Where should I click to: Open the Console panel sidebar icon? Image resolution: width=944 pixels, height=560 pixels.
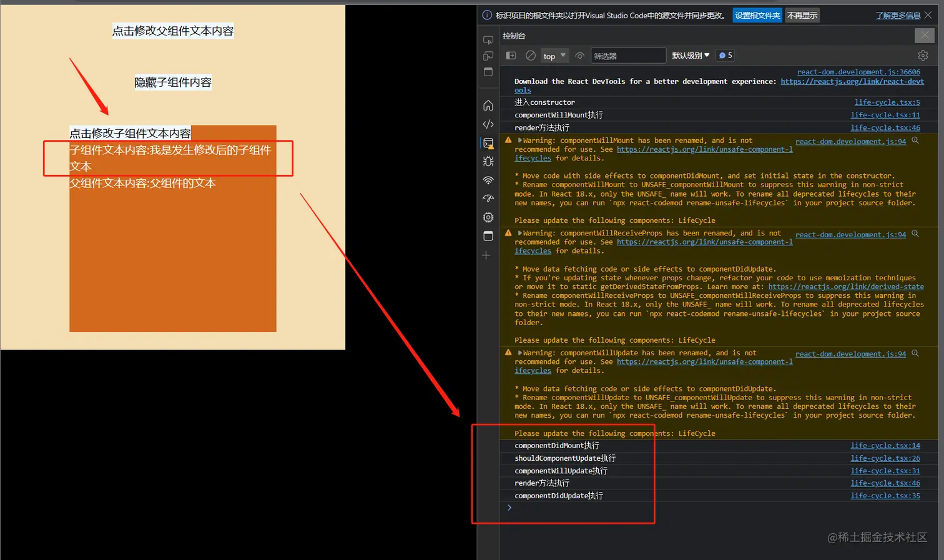pyautogui.click(x=488, y=143)
